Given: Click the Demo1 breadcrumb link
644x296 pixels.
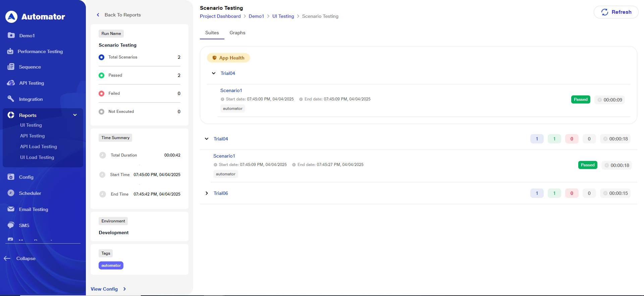Looking at the screenshot, I should pos(257,16).
